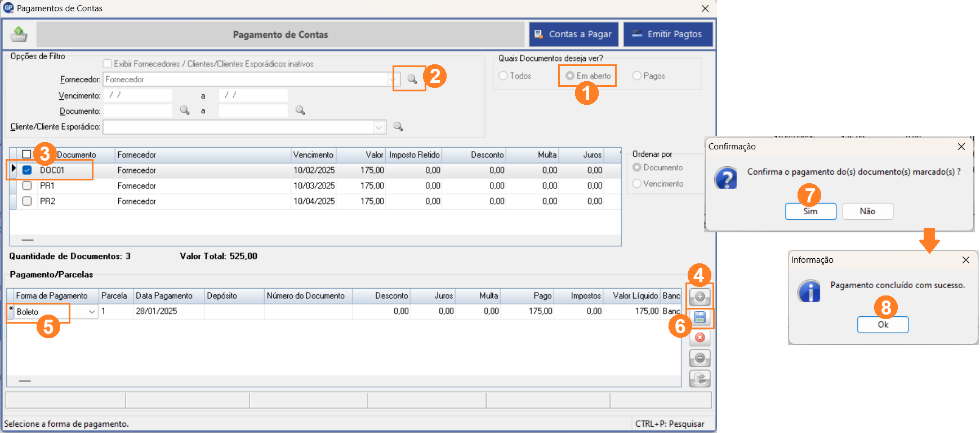Click the Pago 175,00 cell
The width and height of the screenshot is (980, 433).
(528, 311)
